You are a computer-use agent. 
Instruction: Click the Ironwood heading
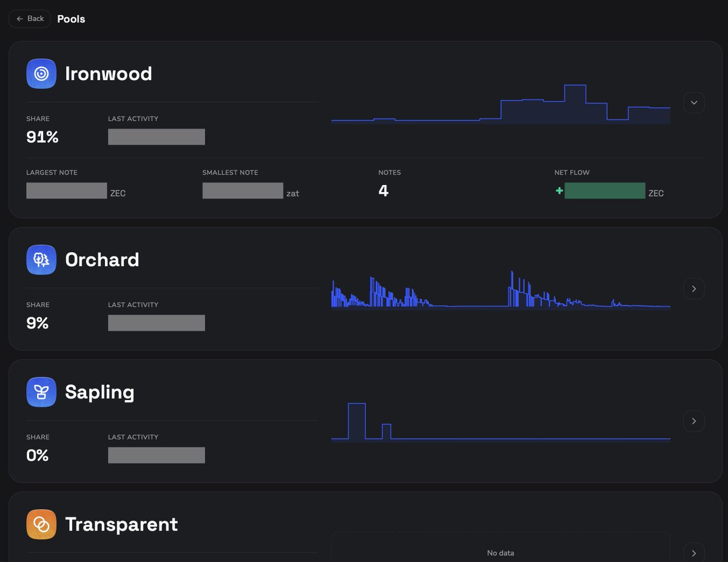click(109, 74)
